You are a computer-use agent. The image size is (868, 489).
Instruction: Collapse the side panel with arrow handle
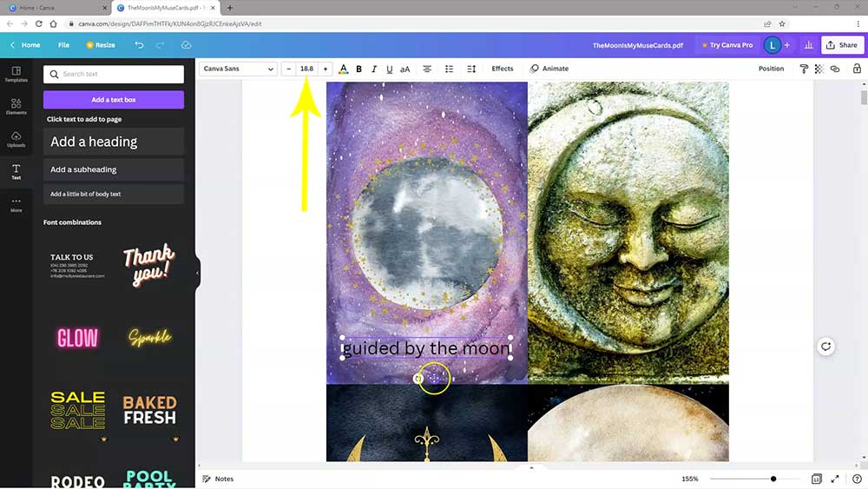197,273
